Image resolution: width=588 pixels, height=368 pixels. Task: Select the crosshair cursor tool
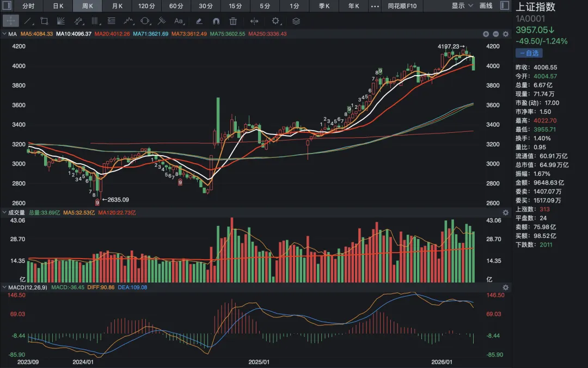10,21
